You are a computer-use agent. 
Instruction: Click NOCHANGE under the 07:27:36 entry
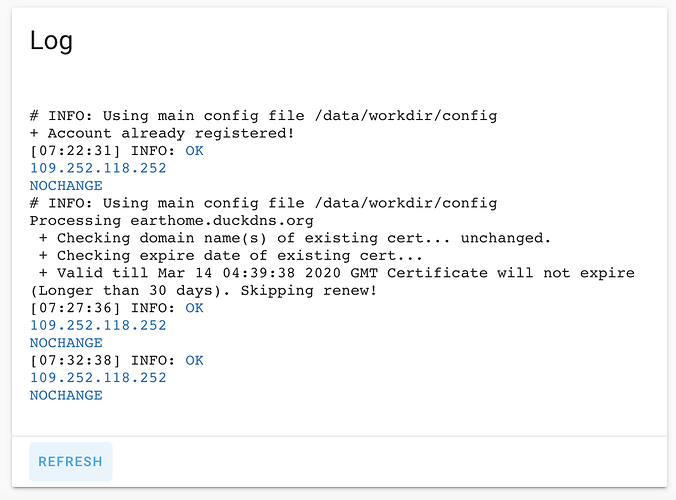tap(66, 343)
